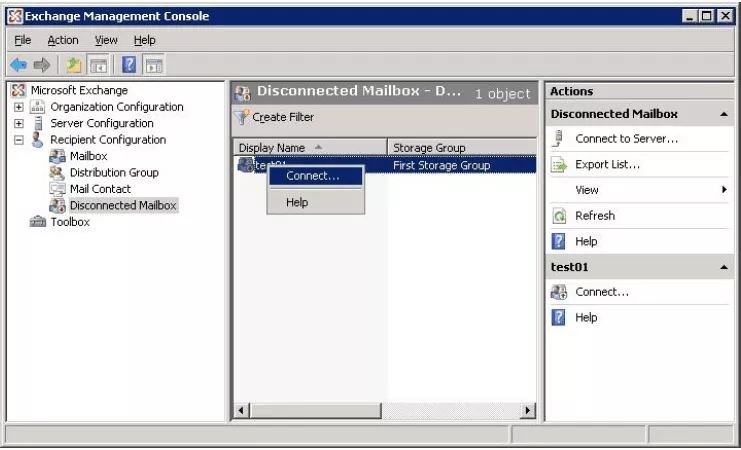Click the horizontal scrollbar right arrow
This screenshot has width=741, height=450.
528,410
